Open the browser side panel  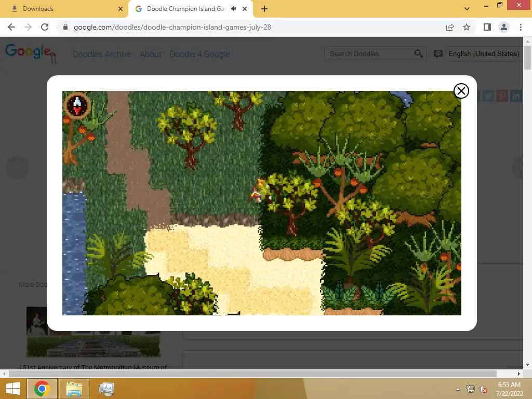pyautogui.click(x=487, y=27)
